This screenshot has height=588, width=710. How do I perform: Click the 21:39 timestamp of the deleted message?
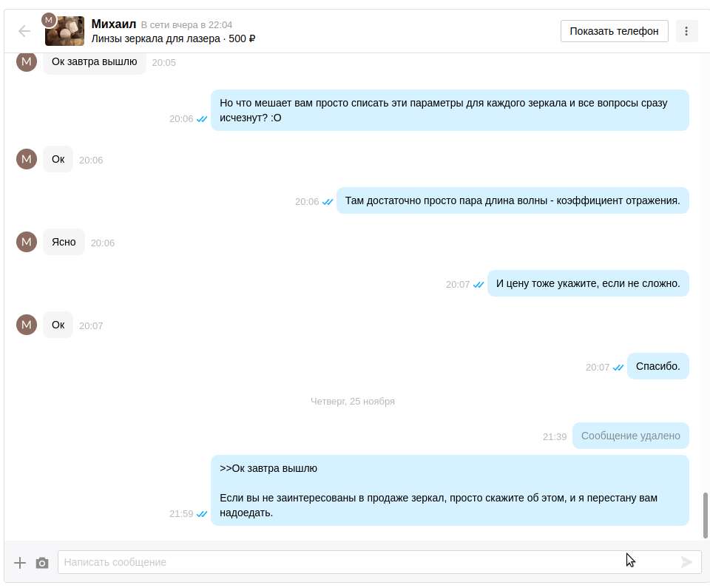coord(555,436)
